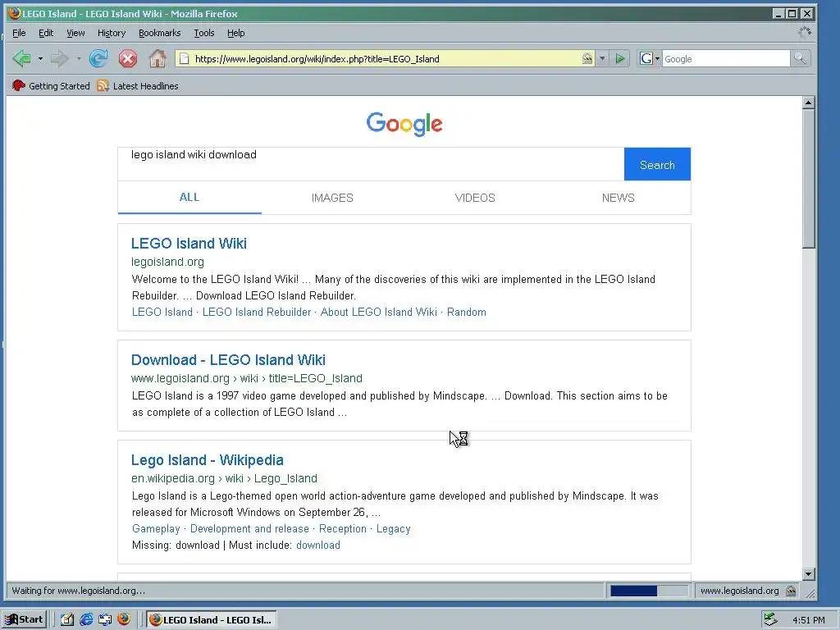Screen dimensions: 840x630
Task: Follow the Development and release sublink
Action: pyautogui.click(x=249, y=529)
